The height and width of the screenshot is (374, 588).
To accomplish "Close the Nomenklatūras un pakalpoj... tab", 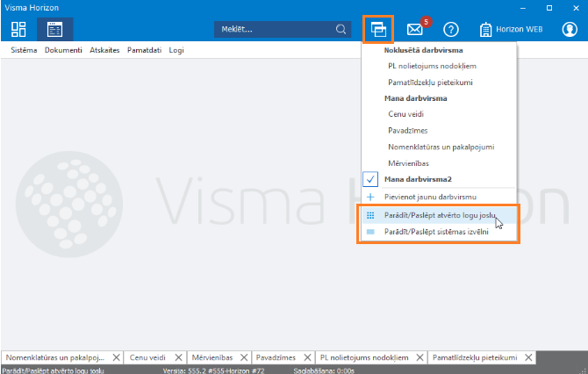I will (117, 357).
